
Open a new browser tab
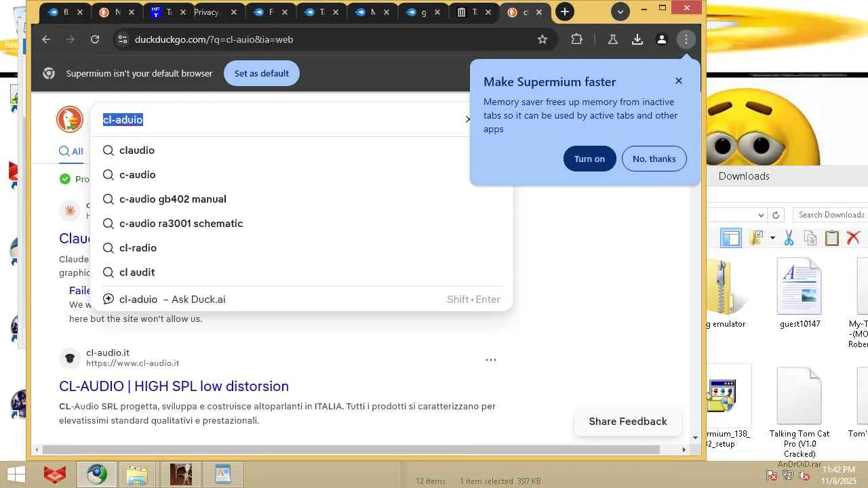click(564, 12)
